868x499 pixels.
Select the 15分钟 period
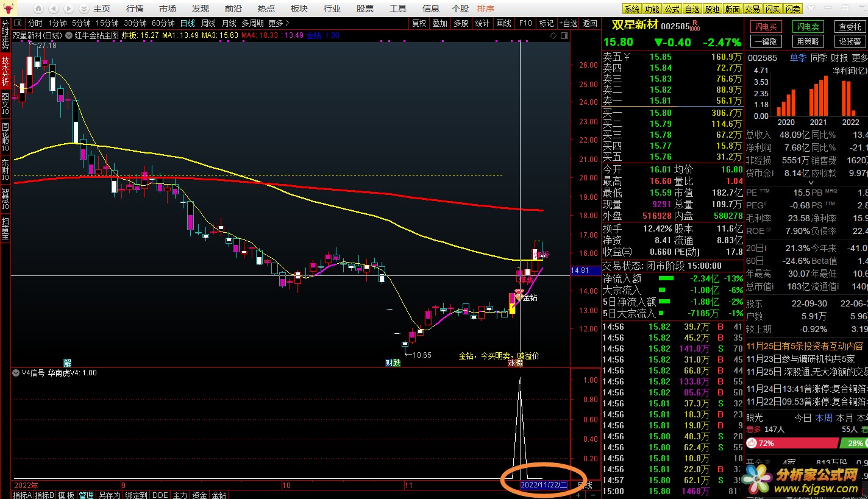(x=107, y=23)
